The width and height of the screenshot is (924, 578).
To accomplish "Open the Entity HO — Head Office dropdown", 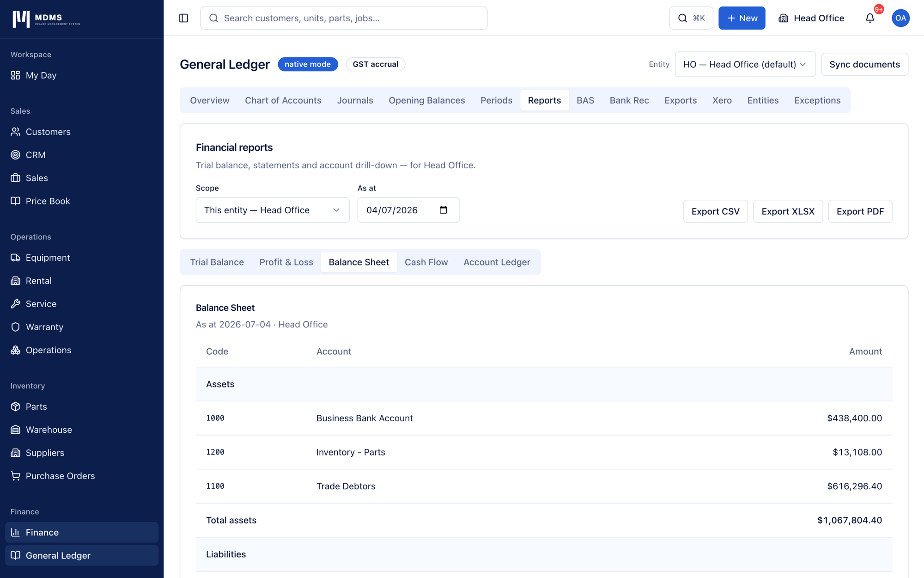I will (x=745, y=64).
